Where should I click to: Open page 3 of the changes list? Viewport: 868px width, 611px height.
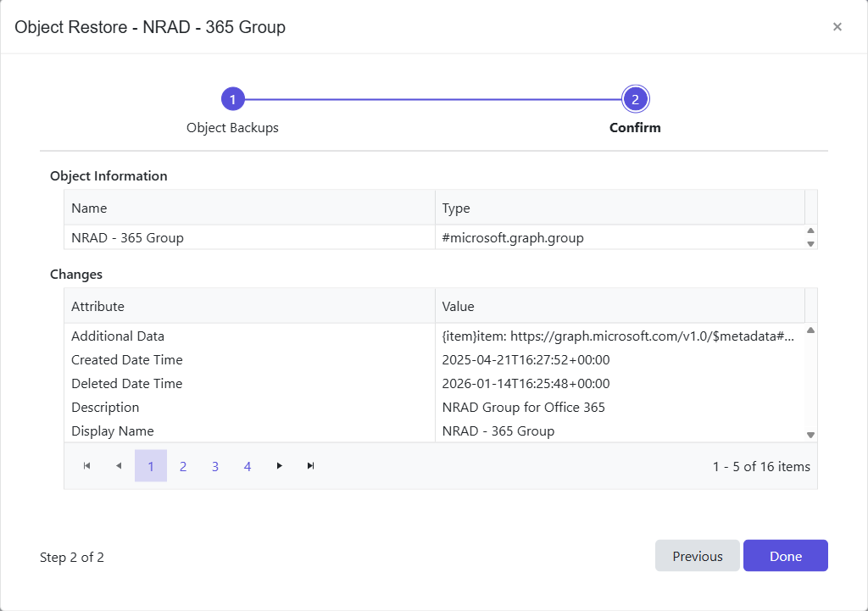215,465
